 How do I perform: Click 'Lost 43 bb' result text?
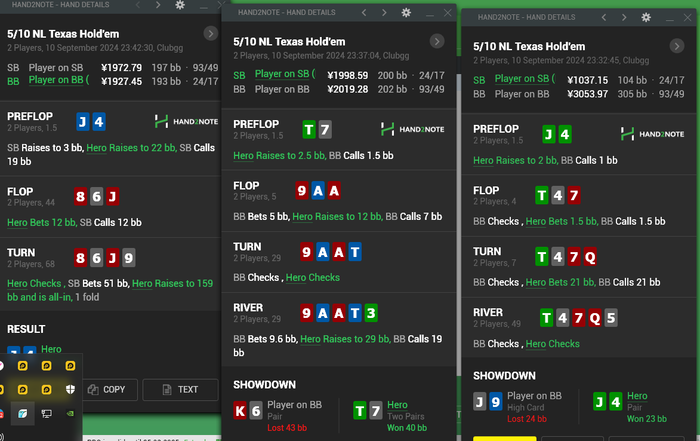coord(287,428)
